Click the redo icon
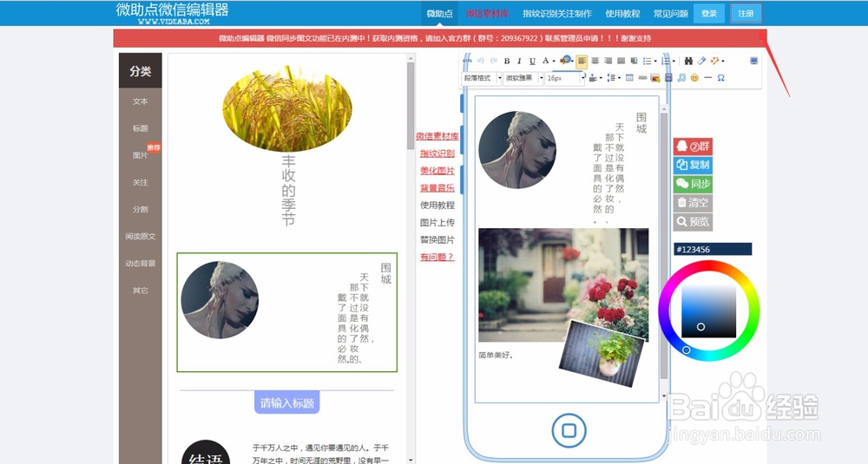 494,61
